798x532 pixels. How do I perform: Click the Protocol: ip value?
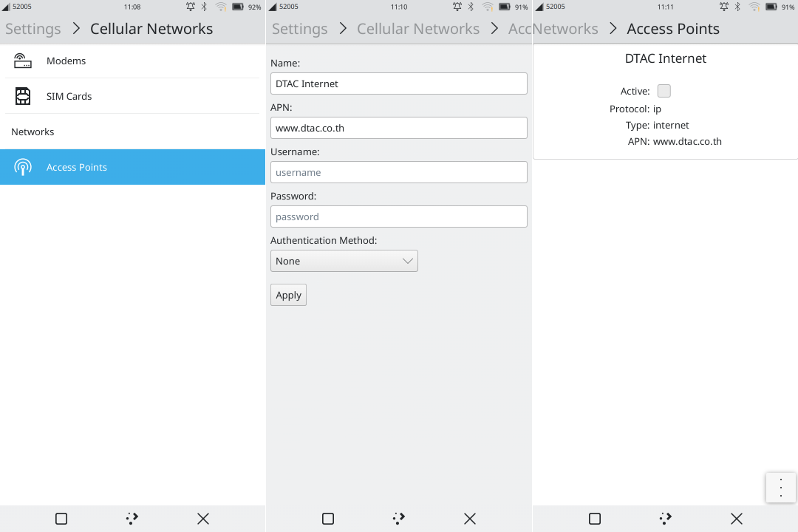point(657,109)
